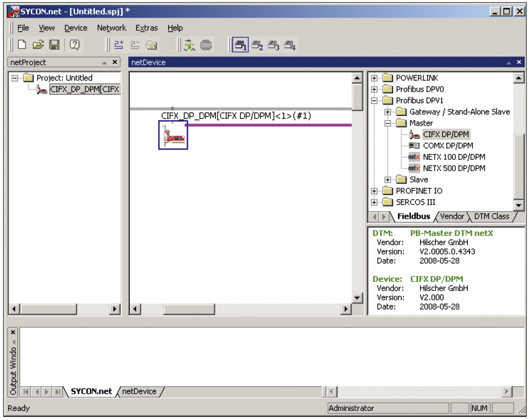Click the remove device toolbar icon

[135, 45]
